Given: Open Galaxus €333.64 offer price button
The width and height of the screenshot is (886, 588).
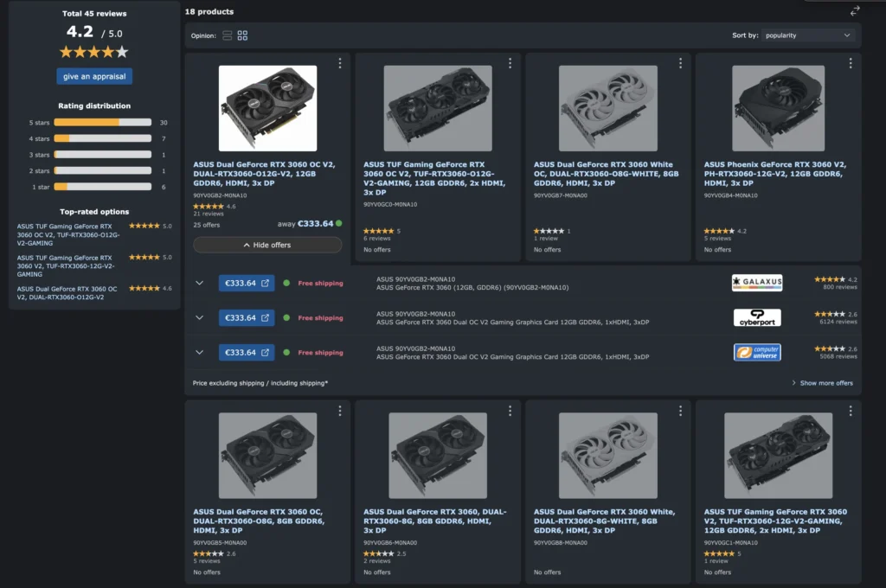Looking at the screenshot, I should [x=247, y=283].
